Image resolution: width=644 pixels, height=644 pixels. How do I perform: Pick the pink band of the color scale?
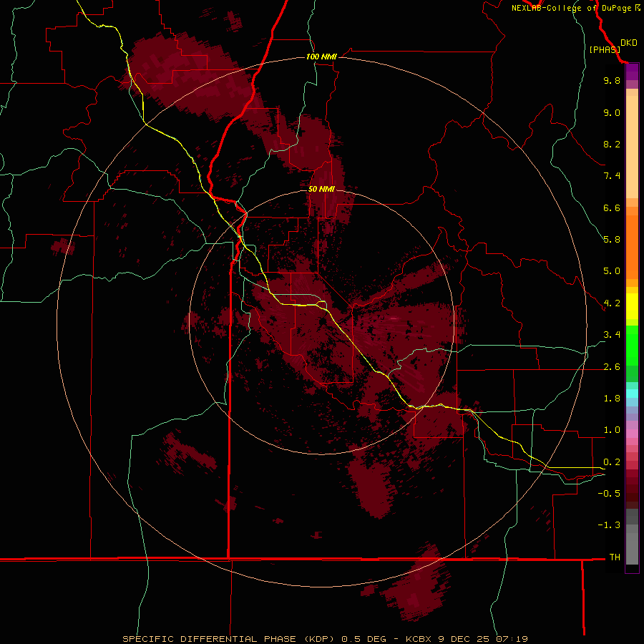[x=632, y=434]
